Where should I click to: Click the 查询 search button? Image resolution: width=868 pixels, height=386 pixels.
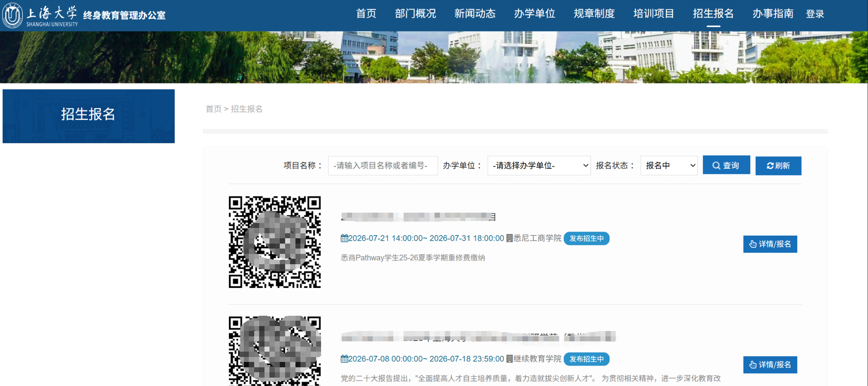[x=726, y=165]
